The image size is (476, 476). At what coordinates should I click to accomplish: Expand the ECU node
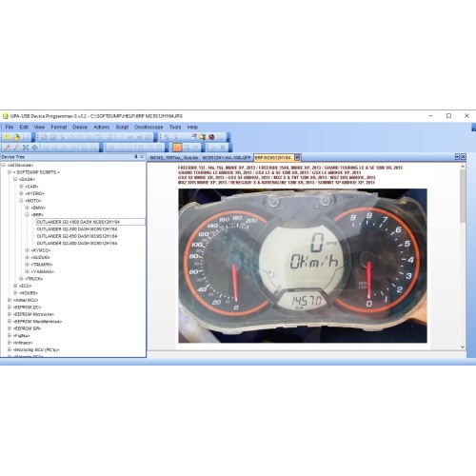pyautogui.click(x=15, y=286)
